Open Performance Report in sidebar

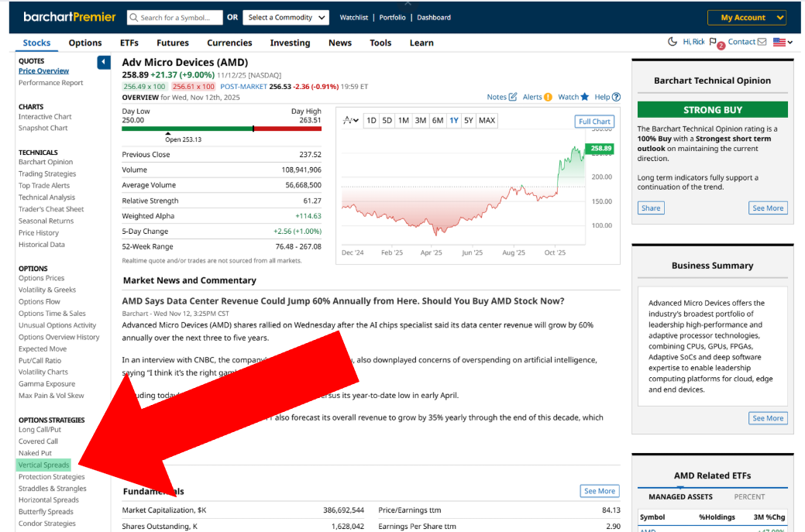coord(51,83)
